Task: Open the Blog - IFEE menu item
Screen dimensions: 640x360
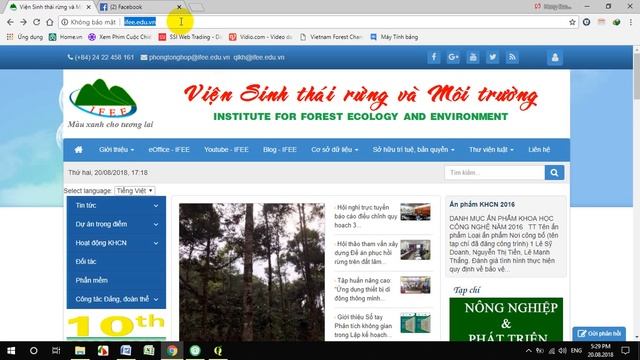Action: tap(280, 150)
